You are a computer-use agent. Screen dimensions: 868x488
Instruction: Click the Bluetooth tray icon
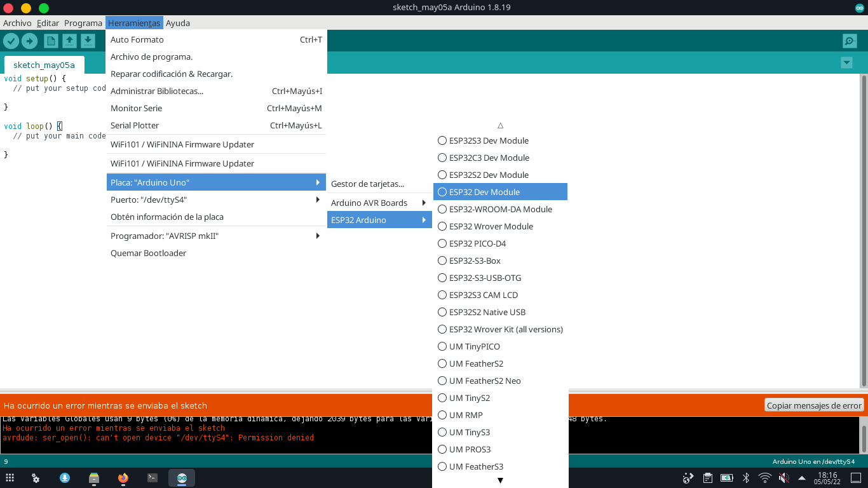click(x=746, y=478)
